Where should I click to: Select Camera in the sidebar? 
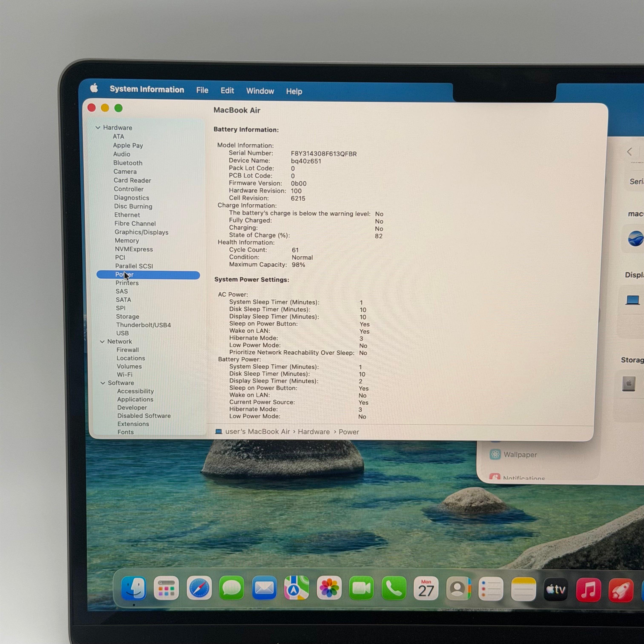click(125, 172)
